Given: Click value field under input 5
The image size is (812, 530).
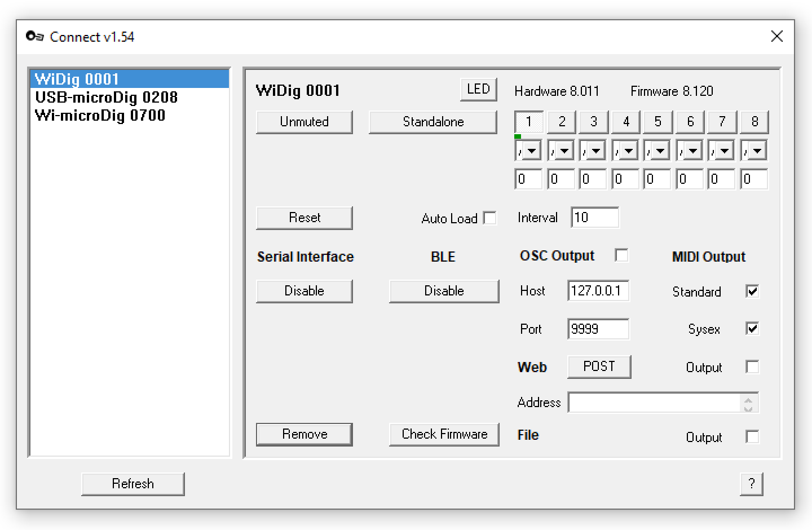Looking at the screenshot, I should [x=657, y=179].
